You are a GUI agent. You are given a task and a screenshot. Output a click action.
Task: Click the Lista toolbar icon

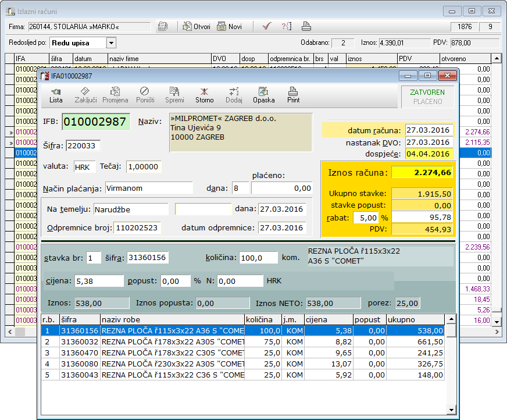[x=56, y=95]
